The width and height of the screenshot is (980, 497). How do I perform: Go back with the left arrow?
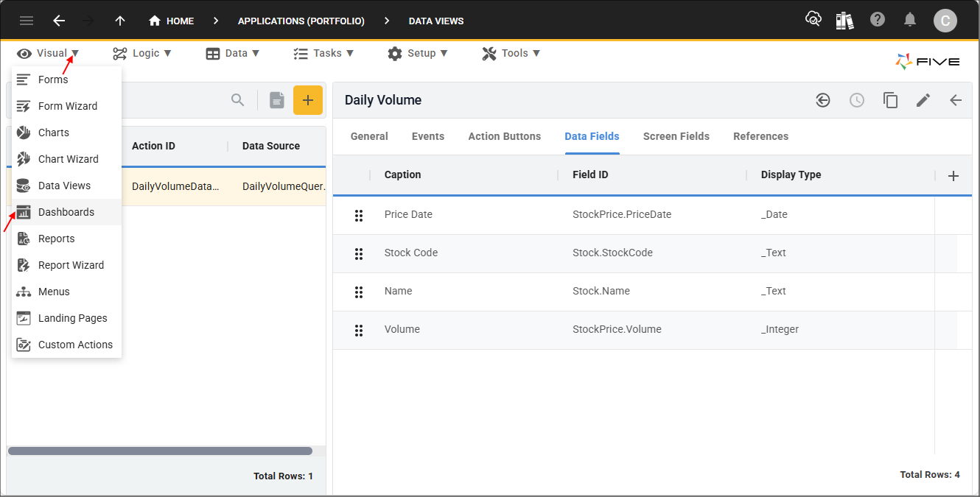click(60, 21)
